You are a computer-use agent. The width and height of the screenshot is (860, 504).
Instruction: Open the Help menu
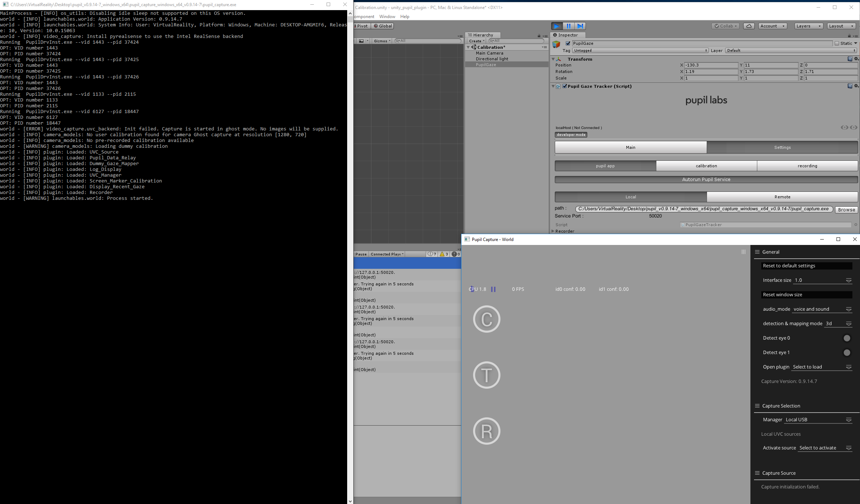(x=405, y=17)
